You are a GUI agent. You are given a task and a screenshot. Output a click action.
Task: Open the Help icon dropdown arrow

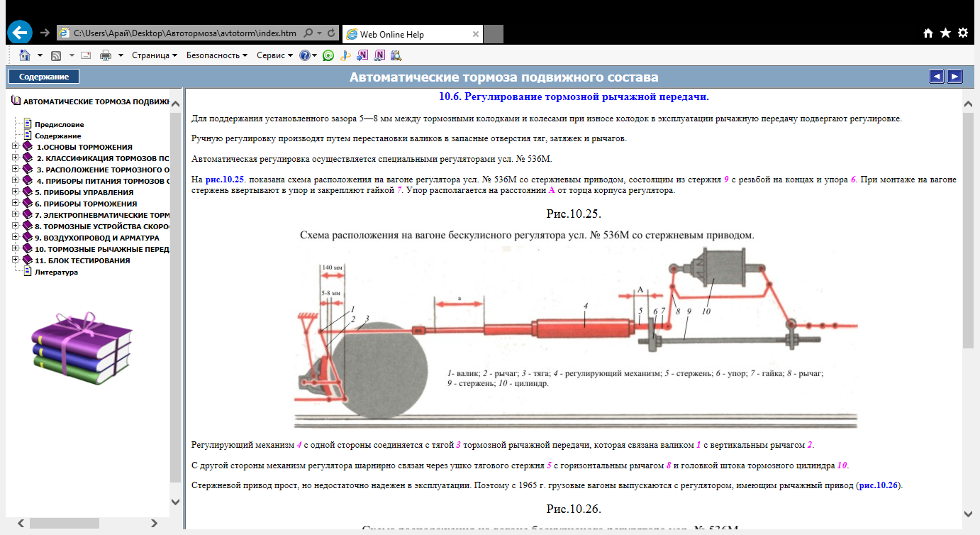pos(315,55)
